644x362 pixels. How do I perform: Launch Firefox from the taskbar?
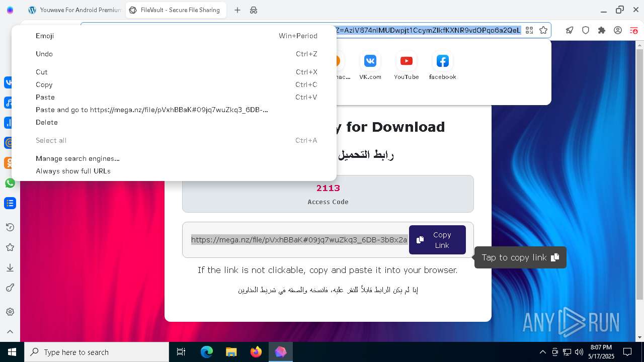pyautogui.click(x=256, y=352)
